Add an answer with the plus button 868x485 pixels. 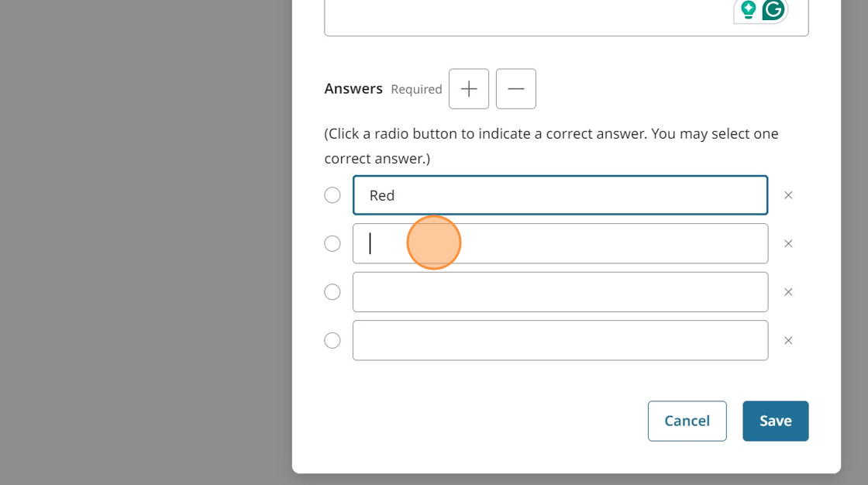(469, 89)
